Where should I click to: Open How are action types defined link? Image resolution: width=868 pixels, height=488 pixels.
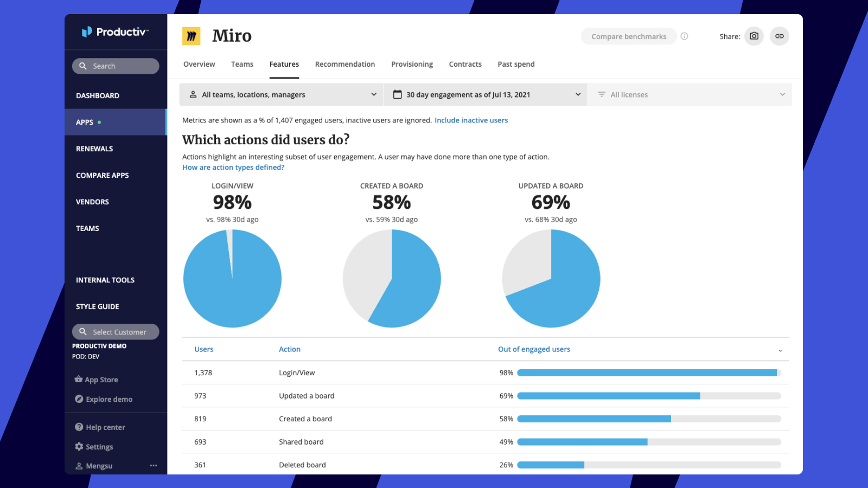click(233, 168)
